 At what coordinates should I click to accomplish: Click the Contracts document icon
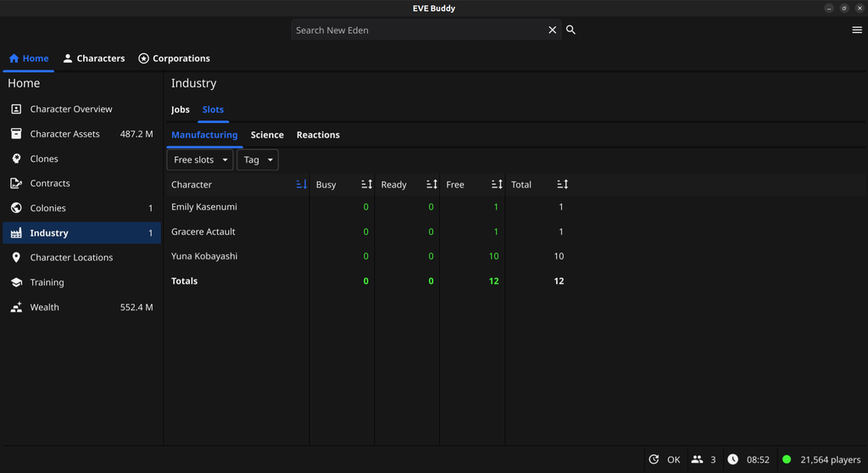(16, 183)
